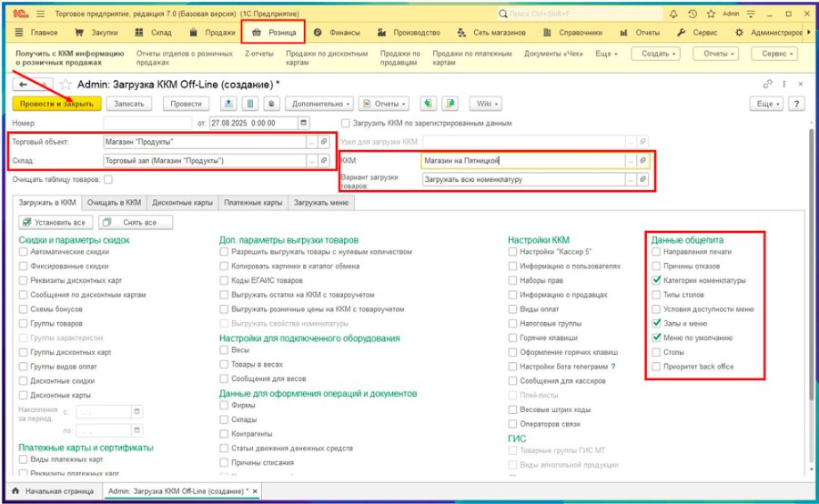Open the history clock icon
The width and height of the screenshot is (819, 504).
click(x=693, y=15)
